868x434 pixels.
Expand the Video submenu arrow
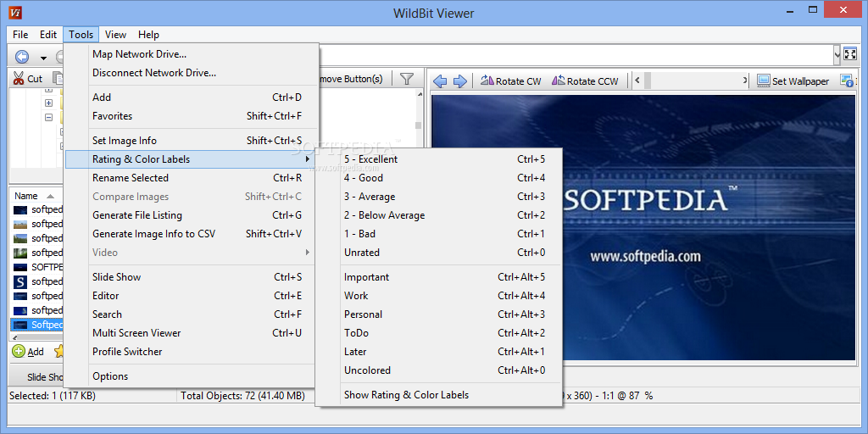[308, 253]
